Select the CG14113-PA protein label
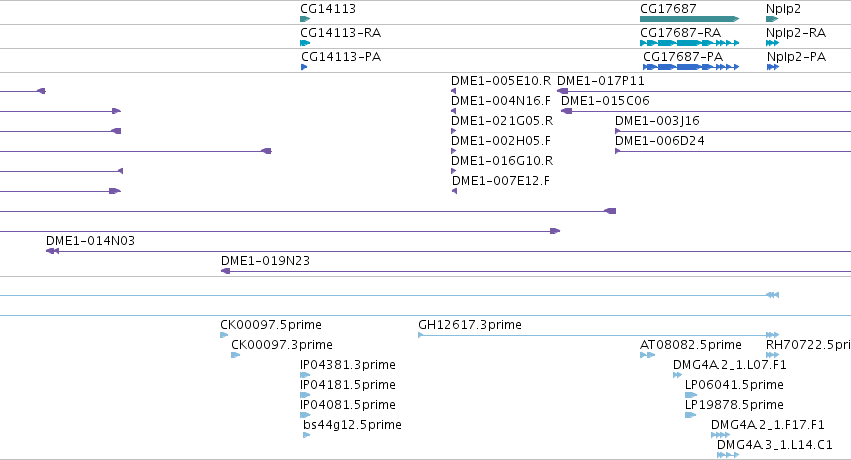The height and width of the screenshot is (460, 851). pyautogui.click(x=341, y=56)
